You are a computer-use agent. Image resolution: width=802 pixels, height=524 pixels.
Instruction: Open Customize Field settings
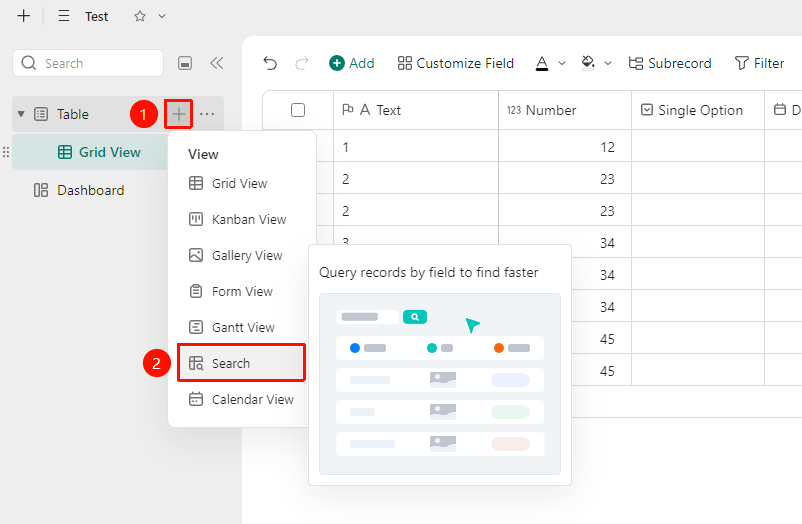(456, 63)
